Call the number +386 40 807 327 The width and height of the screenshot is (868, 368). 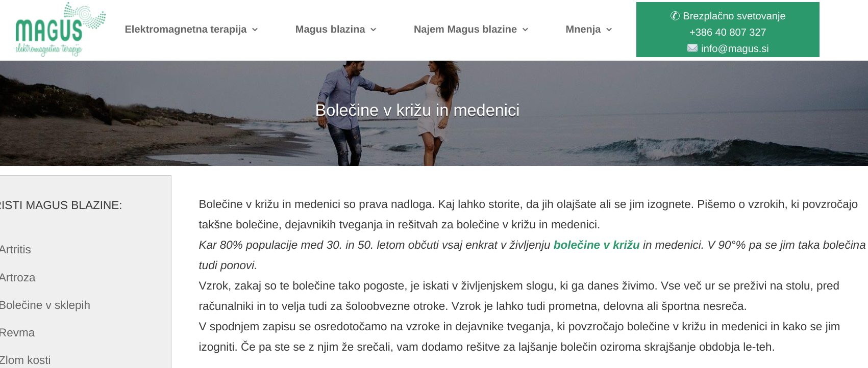[x=728, y=32]
